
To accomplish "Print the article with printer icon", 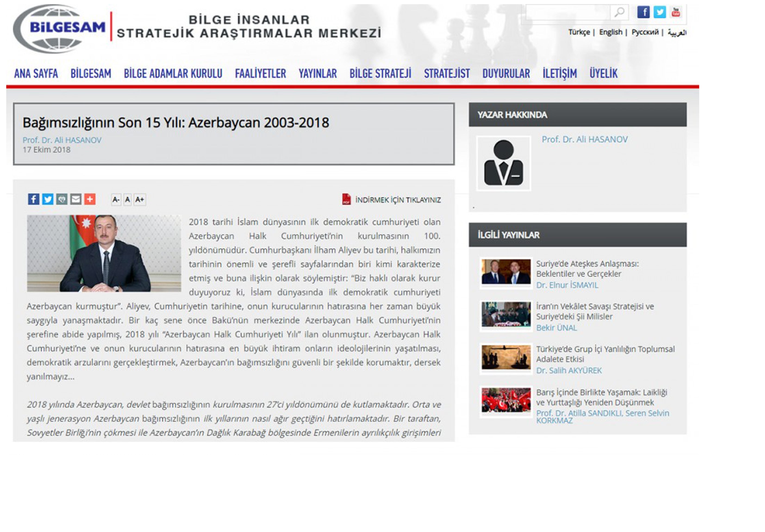I will [x=62, y=199].
